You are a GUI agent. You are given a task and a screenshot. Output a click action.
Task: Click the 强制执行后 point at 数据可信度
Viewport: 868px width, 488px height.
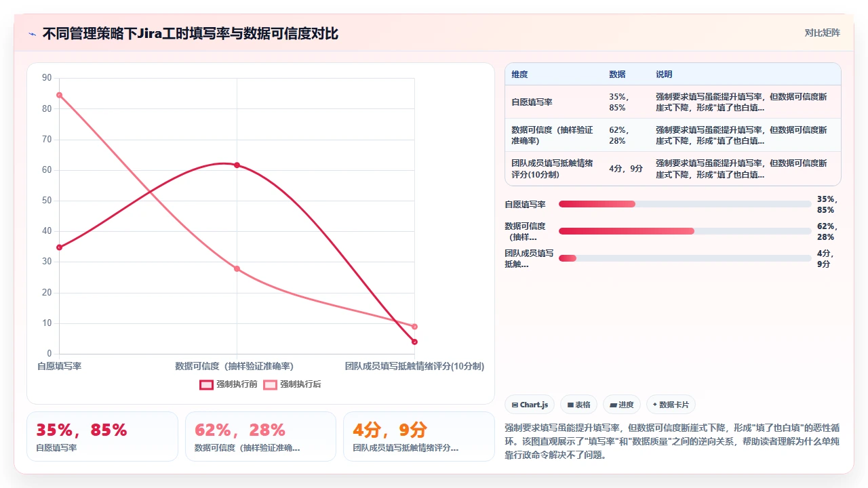(x=237, y=268)
